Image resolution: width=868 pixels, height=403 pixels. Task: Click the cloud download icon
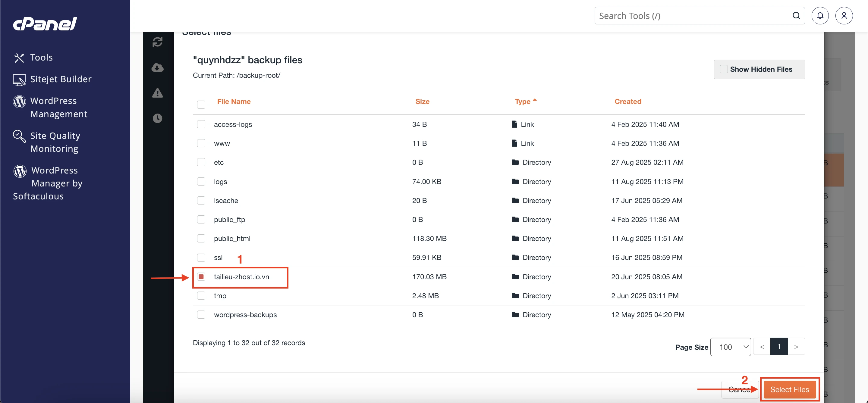[157, 68]
